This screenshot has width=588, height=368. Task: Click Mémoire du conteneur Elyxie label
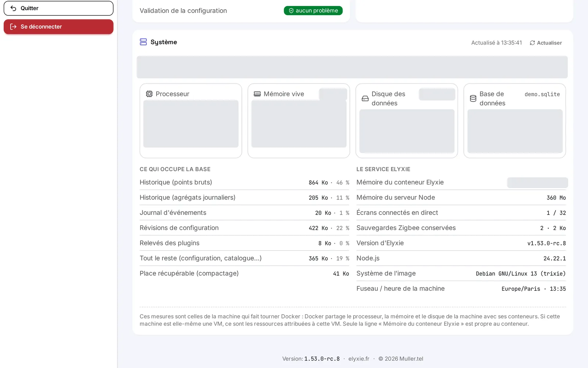click(x=400, y=182)
